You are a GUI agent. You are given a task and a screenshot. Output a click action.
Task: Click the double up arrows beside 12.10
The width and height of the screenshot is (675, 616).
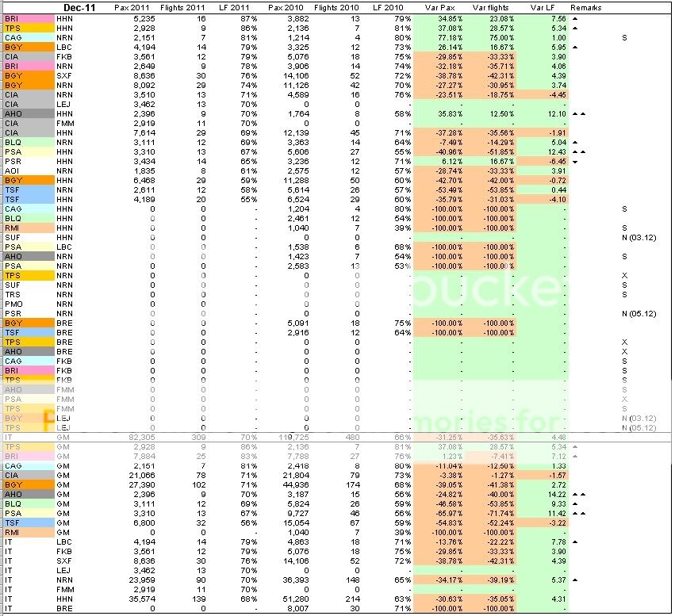(x=578, y=113)
